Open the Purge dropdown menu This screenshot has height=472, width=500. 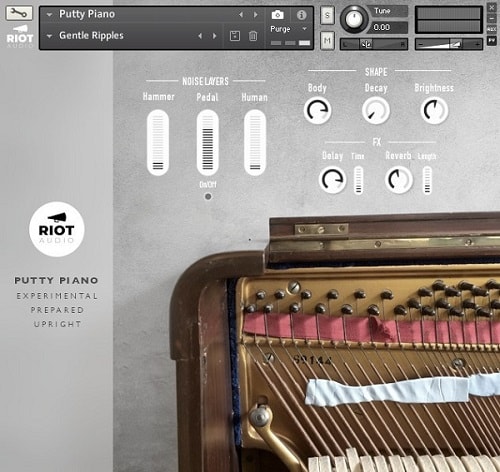pyautogui.click(x=289, y=29)
